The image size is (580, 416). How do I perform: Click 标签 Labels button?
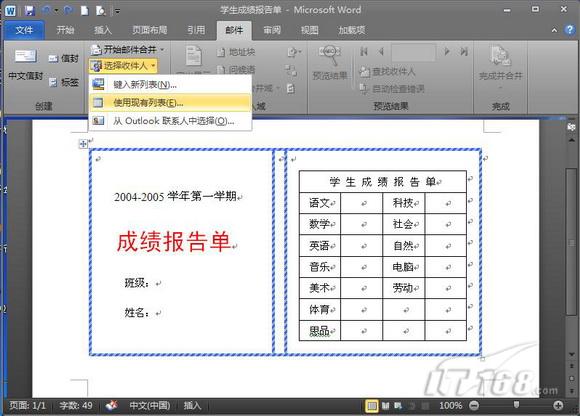(64, 82)
